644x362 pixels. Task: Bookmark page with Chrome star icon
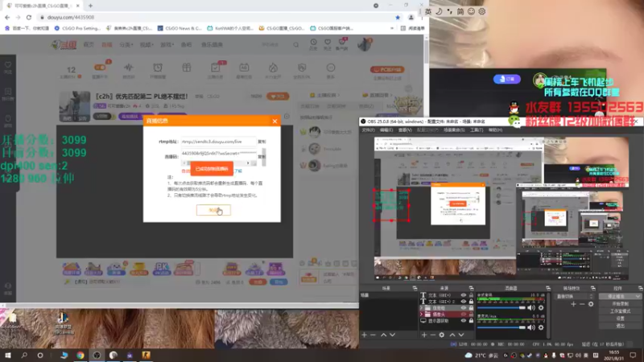tap(398, 17)
